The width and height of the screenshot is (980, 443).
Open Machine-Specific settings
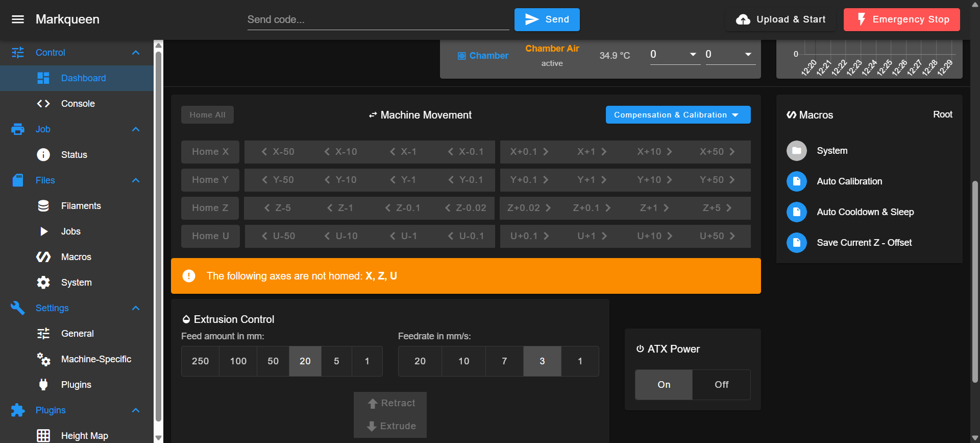click(77, 359)
